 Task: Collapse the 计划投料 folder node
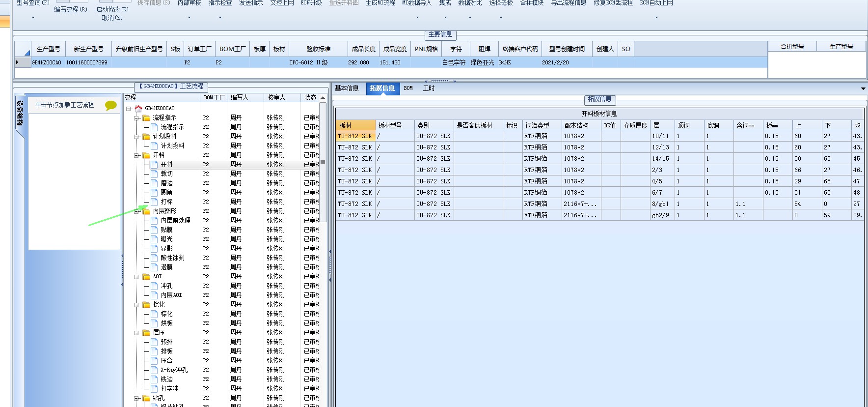[x=137, y=136]
